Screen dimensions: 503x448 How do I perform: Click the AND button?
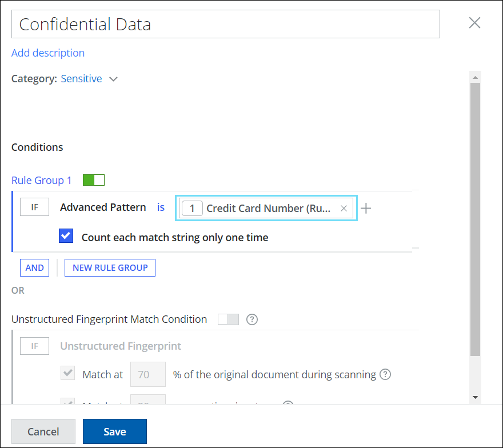[x=35, y=267]
